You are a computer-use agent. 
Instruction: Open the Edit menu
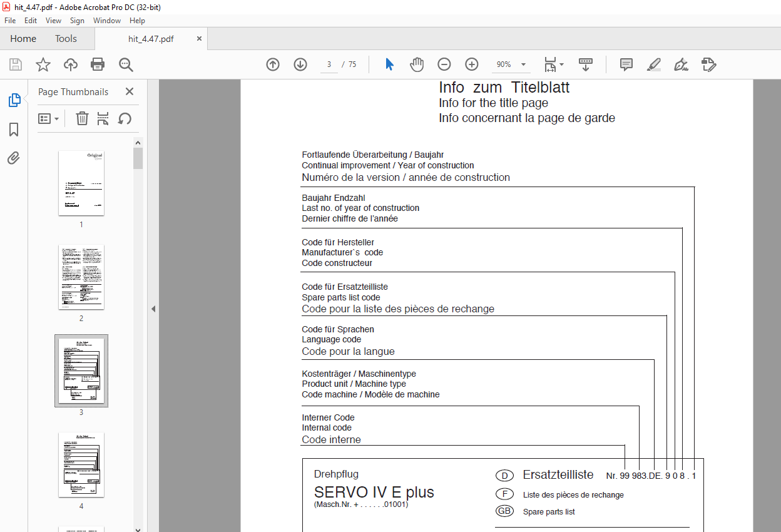pos(31,21)
